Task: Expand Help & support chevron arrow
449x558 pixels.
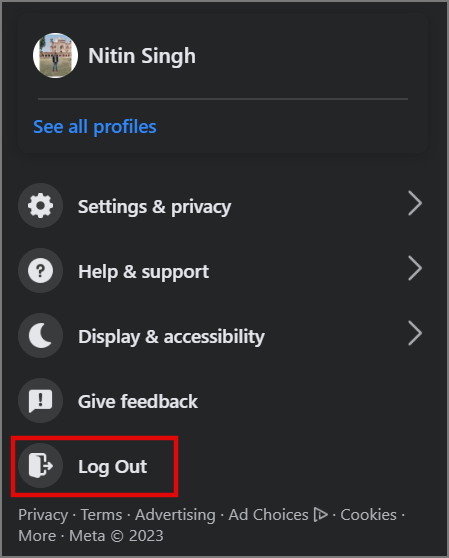Action: coord(414,268)
